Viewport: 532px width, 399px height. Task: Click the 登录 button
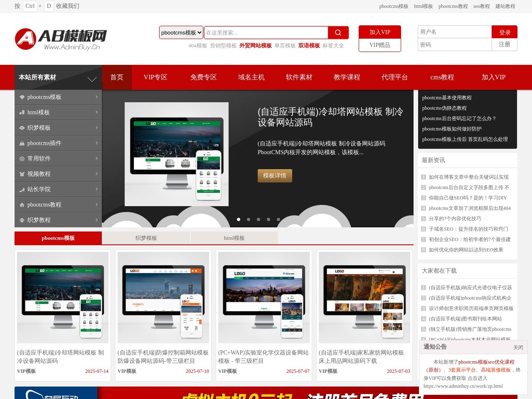(x=505, y=32)
